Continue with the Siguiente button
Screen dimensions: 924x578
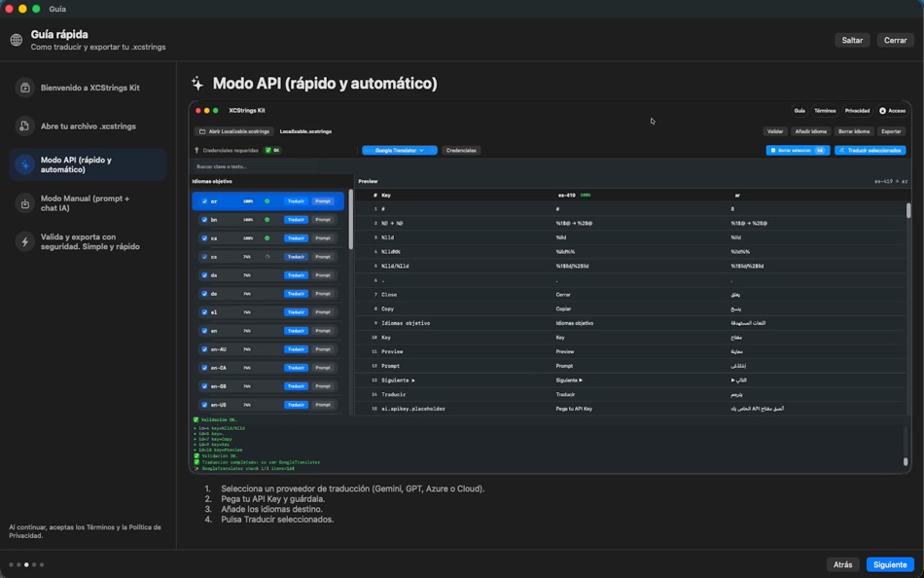890,564
